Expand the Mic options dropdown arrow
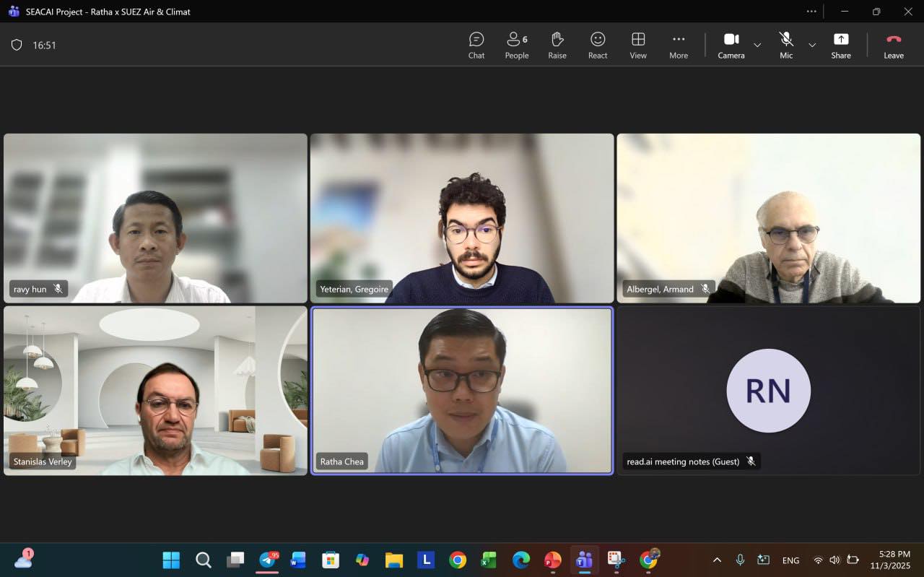The image size is (924, 577). click(x=812, y=45)
